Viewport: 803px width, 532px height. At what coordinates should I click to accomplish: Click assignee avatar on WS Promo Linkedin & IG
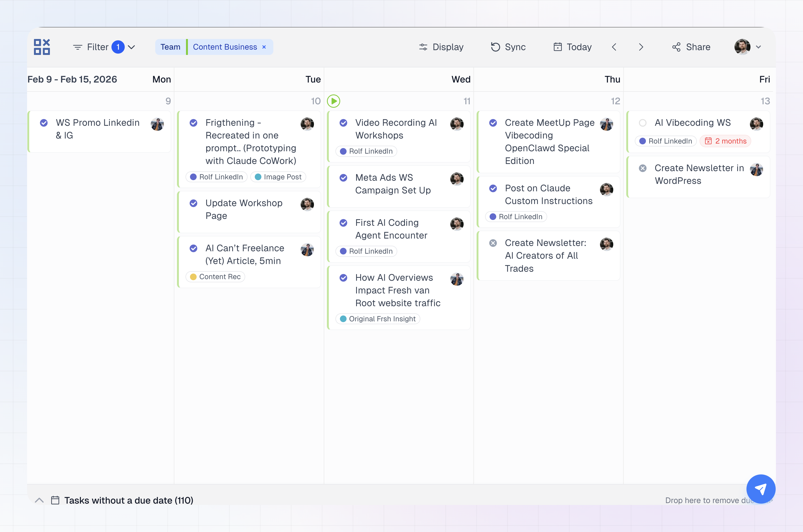point(157,124)
